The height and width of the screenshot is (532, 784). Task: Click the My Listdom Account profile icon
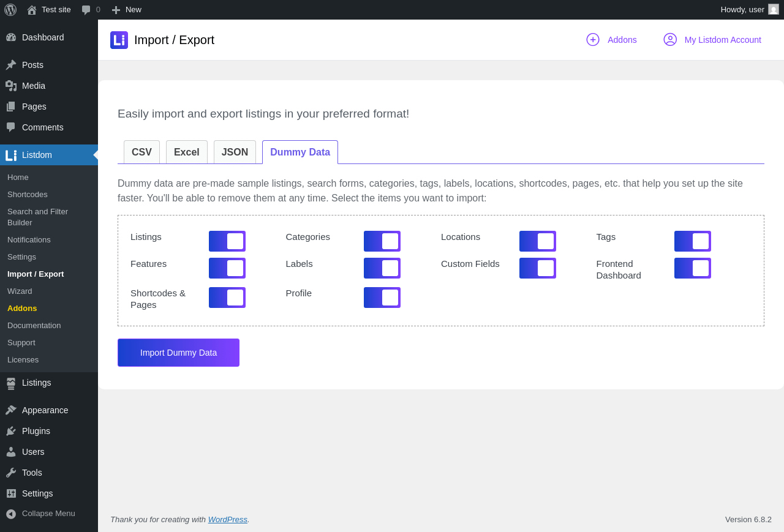(670, 40)
